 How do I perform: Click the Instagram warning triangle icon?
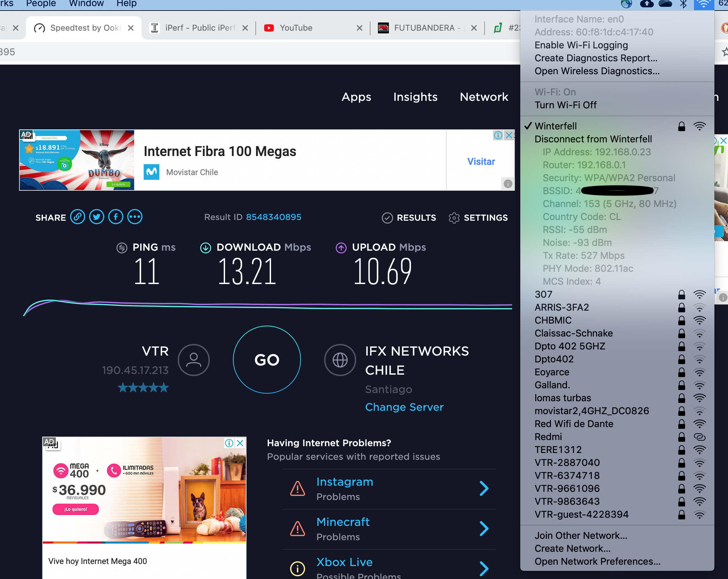(x=298, y=489)
